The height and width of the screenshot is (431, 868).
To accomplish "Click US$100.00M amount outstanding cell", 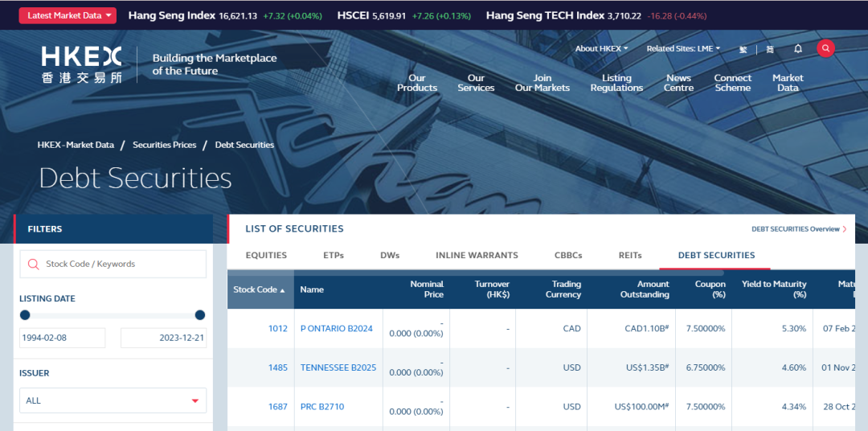I will click(641, 407).
